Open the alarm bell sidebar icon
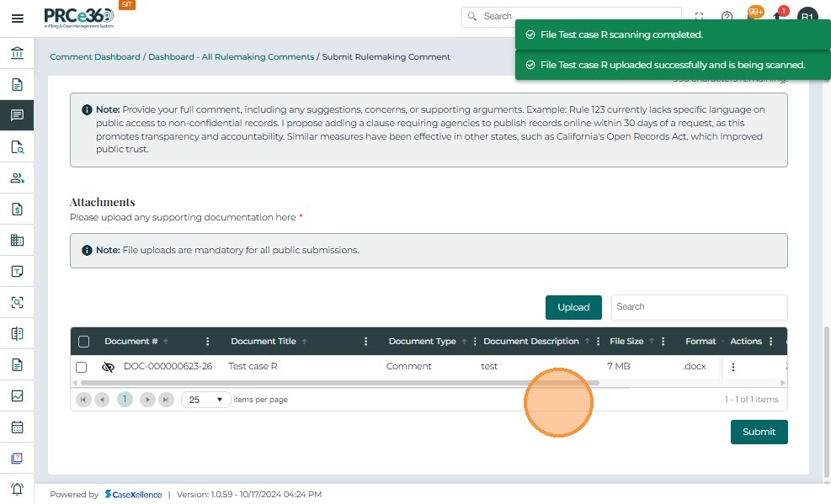This screenshot has height=504, width=831. click(x=17, y=489)
